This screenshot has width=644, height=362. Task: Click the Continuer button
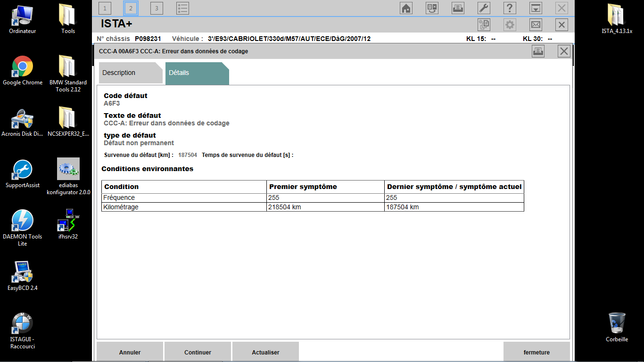(198, 352)
